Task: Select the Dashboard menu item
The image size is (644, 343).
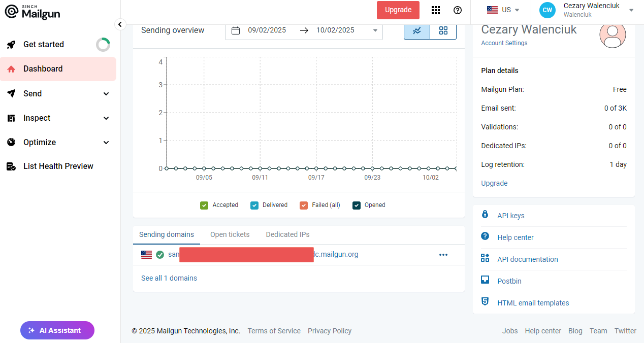Action: coord(58,69)
